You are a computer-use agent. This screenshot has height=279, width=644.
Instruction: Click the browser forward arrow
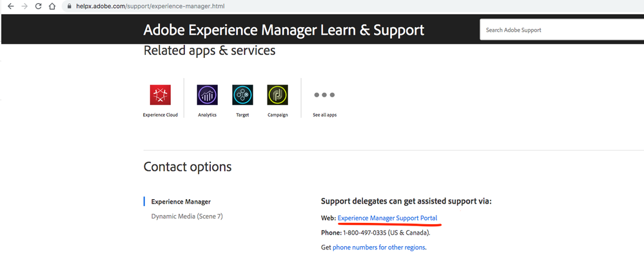pos(24,6)
